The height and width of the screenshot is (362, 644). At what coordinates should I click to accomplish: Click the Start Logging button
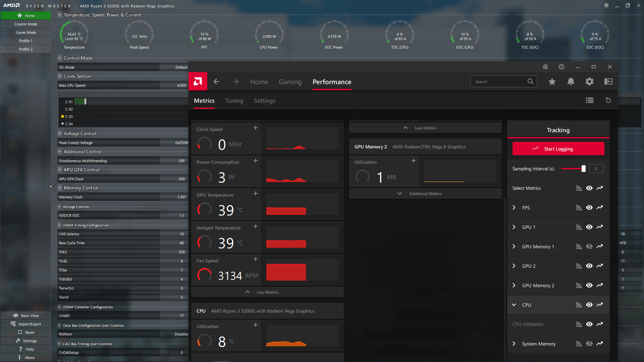558,148
